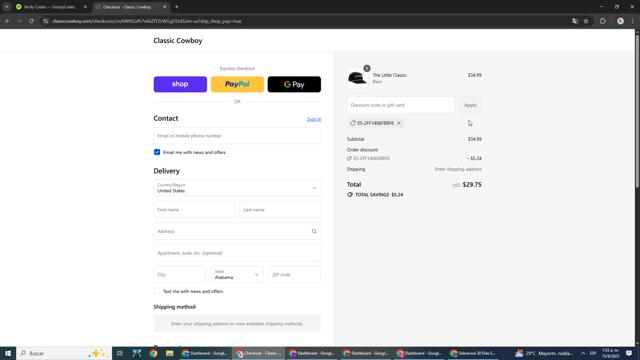Open the Chrome taskbar icon

(153, 353)
